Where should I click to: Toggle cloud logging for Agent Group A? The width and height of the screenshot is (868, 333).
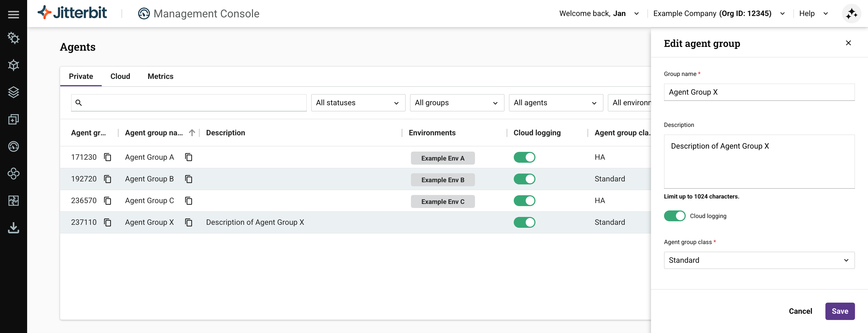(524, 157)
